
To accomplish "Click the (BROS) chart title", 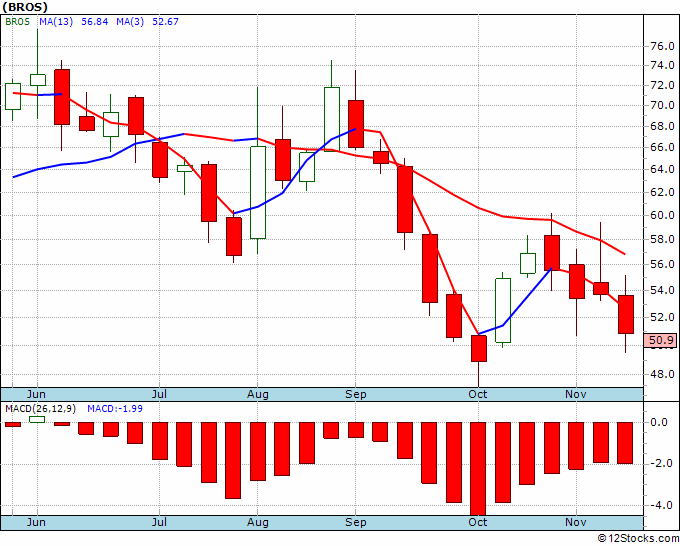I will point(25,7).
